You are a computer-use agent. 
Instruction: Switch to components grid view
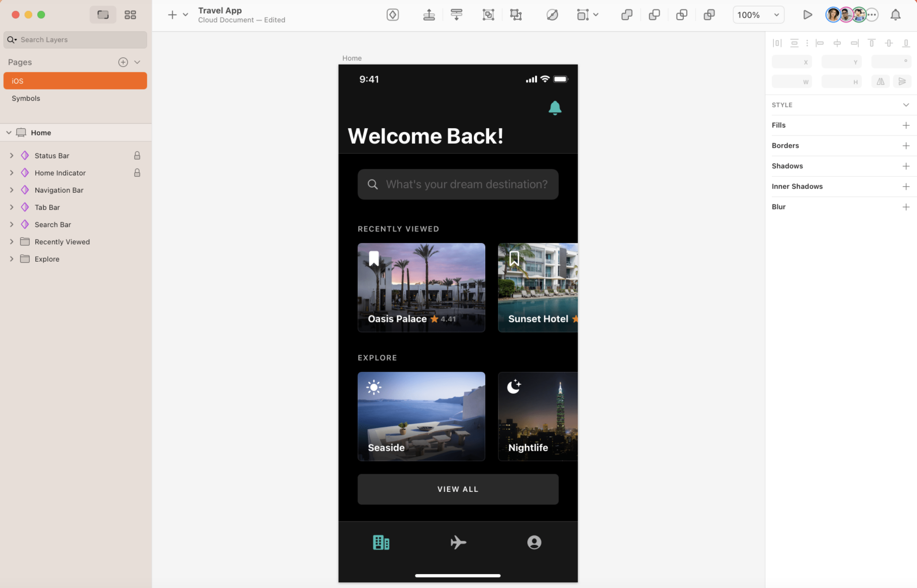(130, 15)
